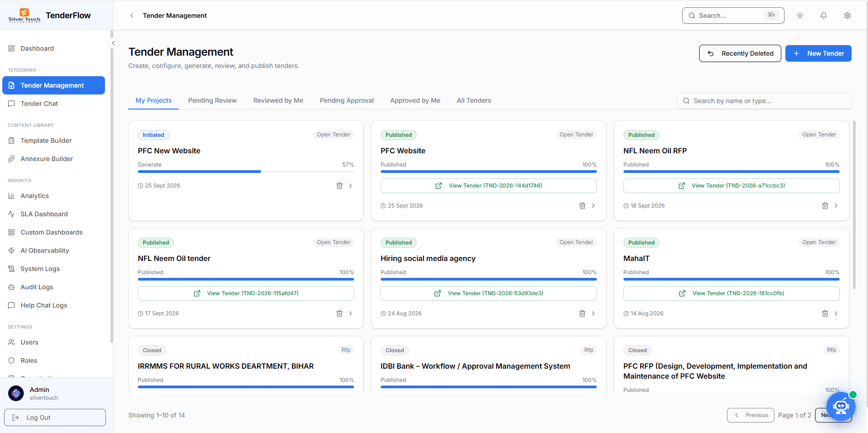The width and height of the screenshot is (868, 433).
Task: Open Users settings
Action: [54, 342]
